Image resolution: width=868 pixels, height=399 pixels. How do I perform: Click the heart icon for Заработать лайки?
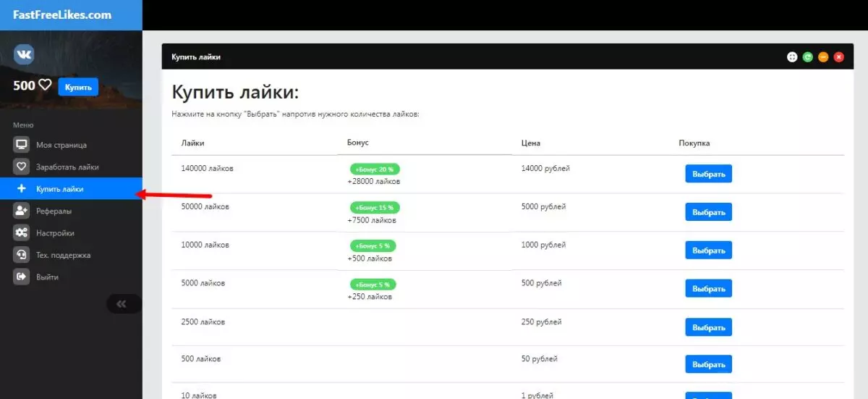pos(22,167)
